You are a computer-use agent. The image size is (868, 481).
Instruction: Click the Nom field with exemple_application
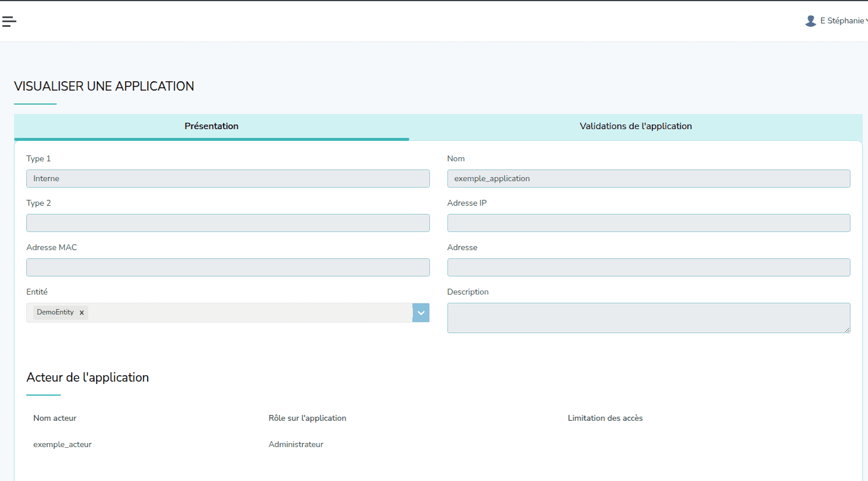click(648, 179)
